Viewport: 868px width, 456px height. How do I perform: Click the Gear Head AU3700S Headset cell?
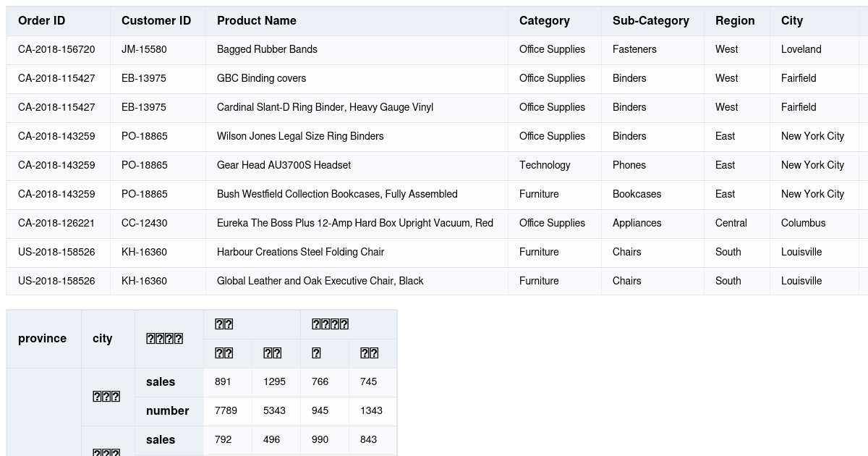coord(284,165)
